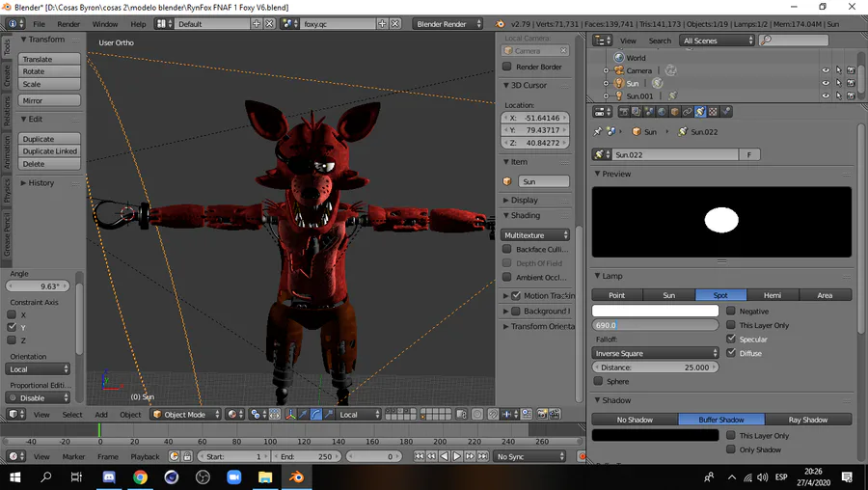This screenshot has height=490, width=868.
Task: Enable Backface Culling checkbox
Action: (507, 249)
